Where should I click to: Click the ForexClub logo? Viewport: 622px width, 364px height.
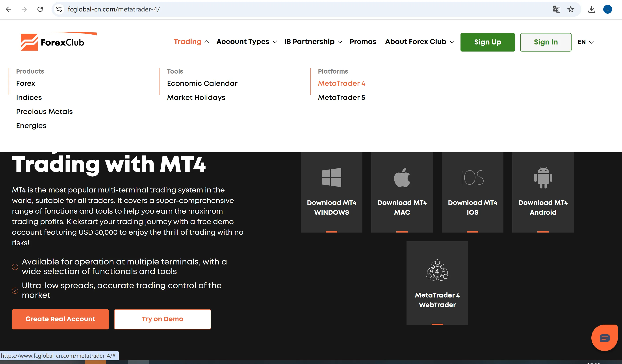[58, 41]
